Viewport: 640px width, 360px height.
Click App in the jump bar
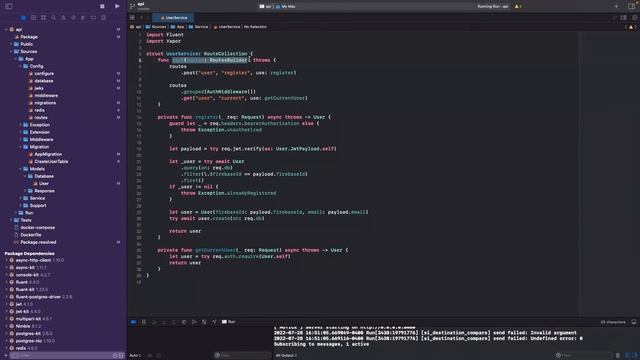click(178, 27)
